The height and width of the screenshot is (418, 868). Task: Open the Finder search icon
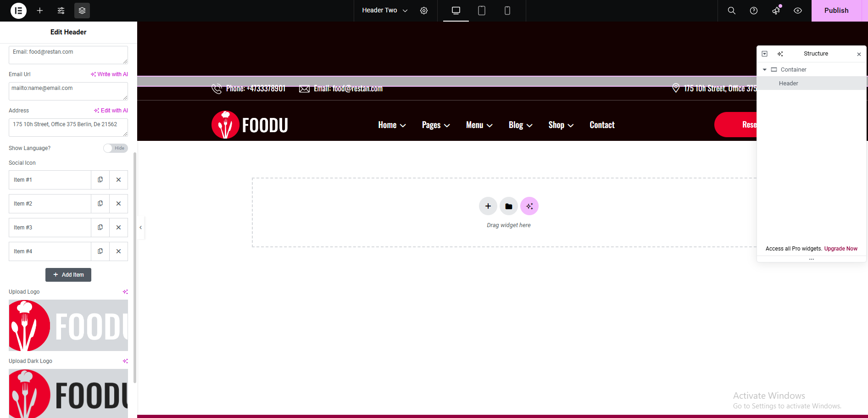click(732, 11)
